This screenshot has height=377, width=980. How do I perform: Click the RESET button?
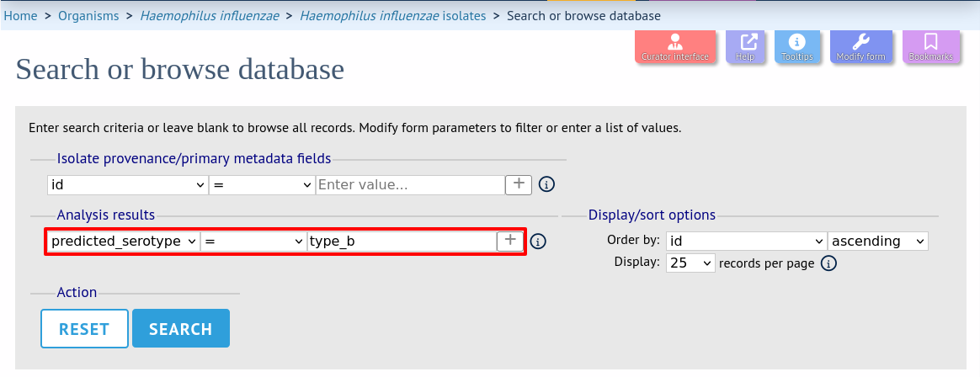pos(84,328)
